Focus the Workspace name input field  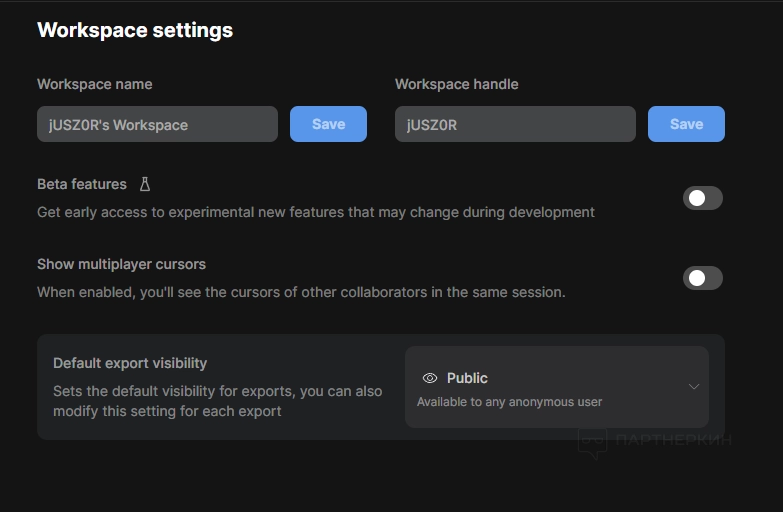pos(157,125)
